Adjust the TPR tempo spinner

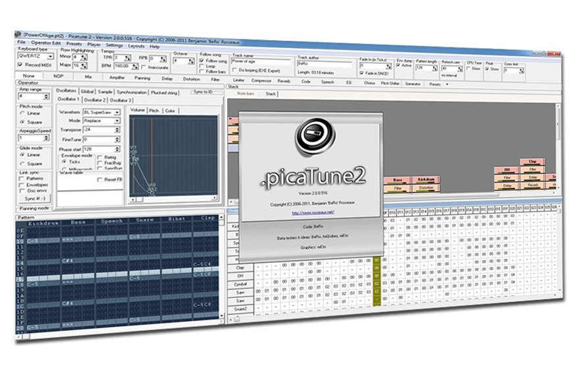point(128,58)
